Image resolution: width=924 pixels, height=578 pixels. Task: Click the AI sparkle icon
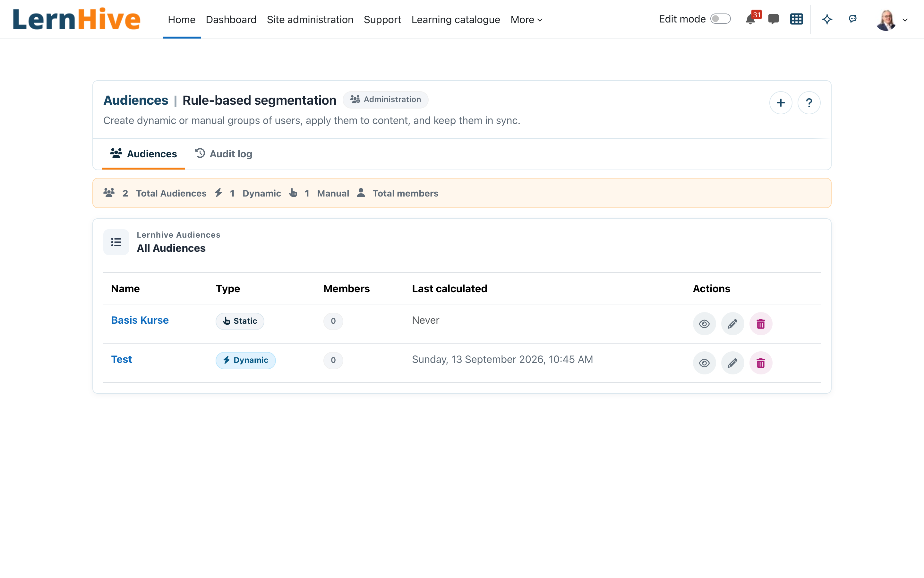tap(827, 19)
